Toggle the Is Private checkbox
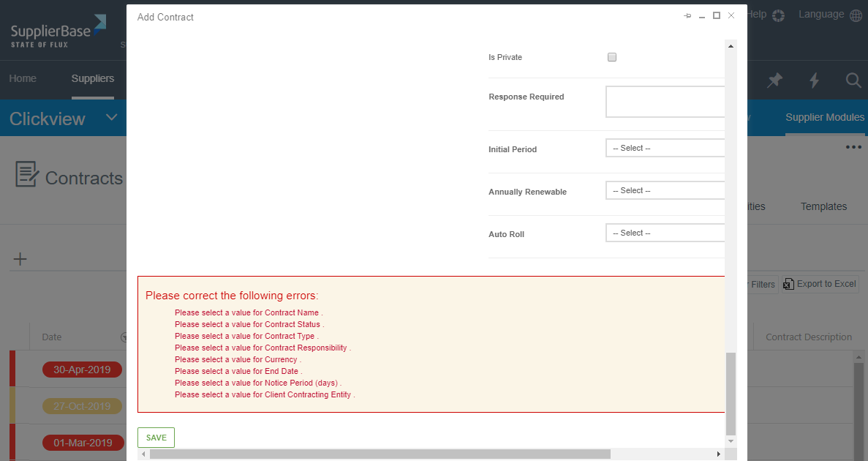 612,57
